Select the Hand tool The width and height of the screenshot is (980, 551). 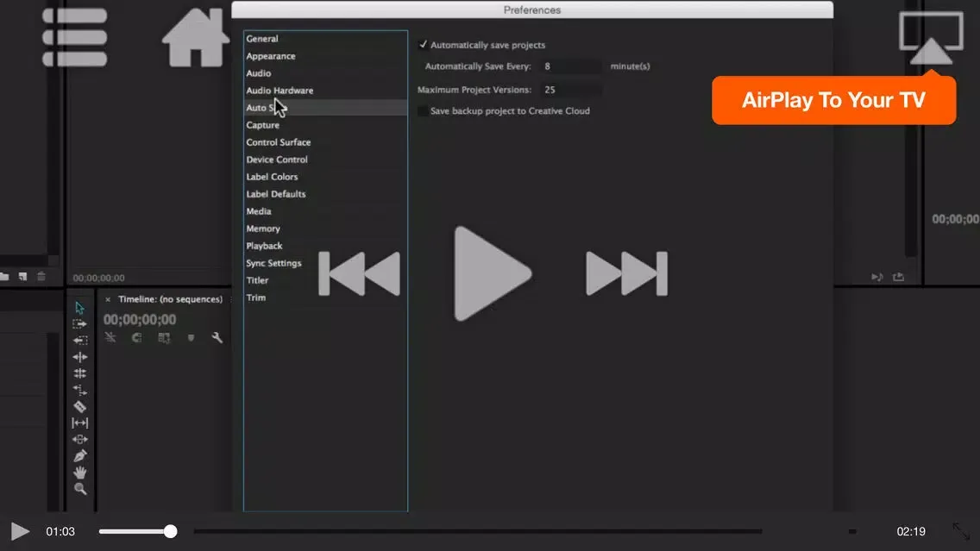[x=80, y=473]
